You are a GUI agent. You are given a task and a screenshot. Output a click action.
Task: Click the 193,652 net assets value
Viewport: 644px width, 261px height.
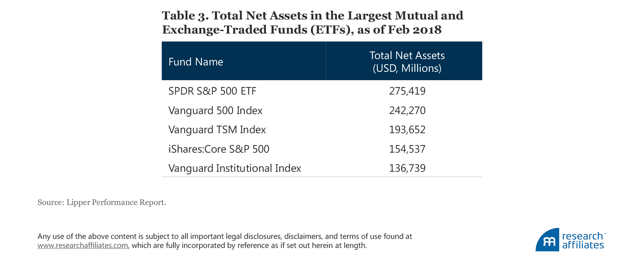pyautogui.click(x=407, y=130)
